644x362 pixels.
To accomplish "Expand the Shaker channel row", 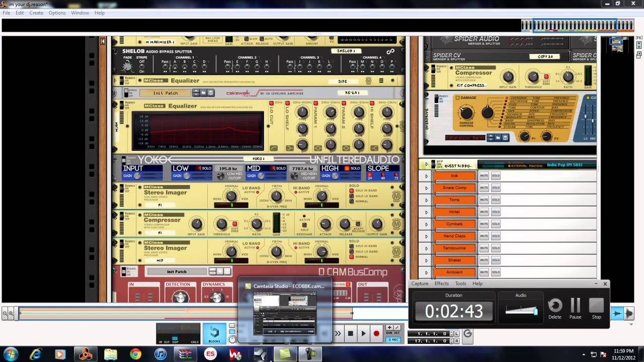I will click(426, 260).
